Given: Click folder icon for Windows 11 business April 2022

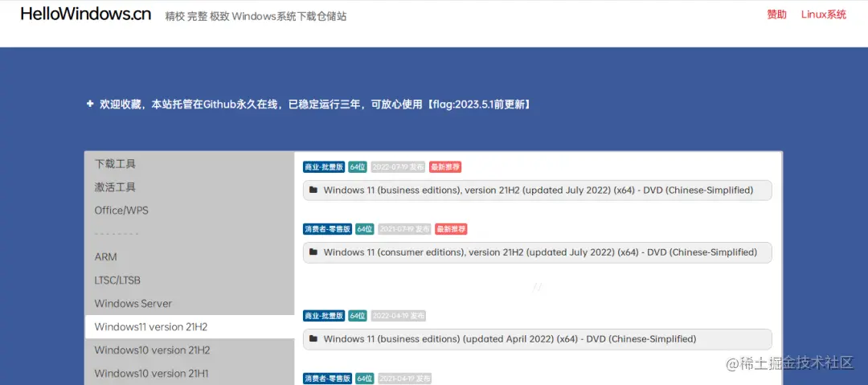Looking at the screenshot, I should (x=313, y=338).
